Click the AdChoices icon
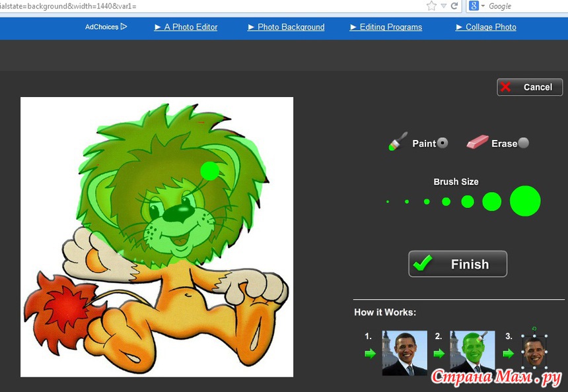Image resolution: width=568 pixels, height=392 pixels. (124, 26)
